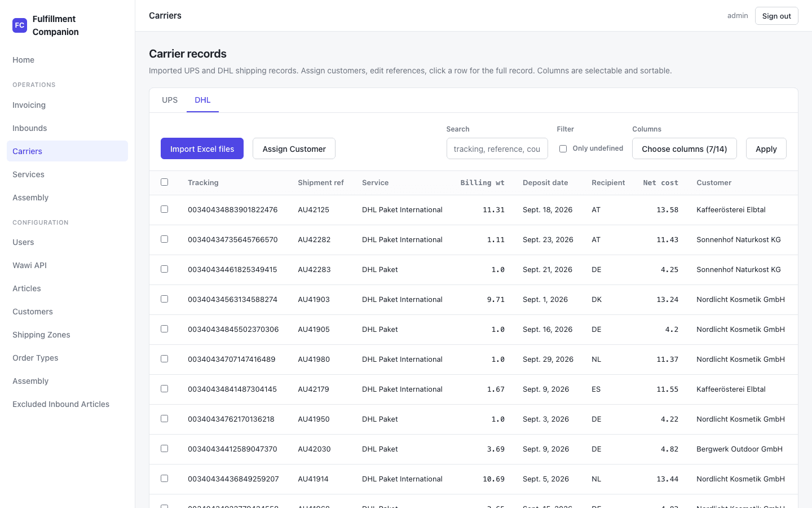Click the Assign Customer button

click(x=294, y=148)
